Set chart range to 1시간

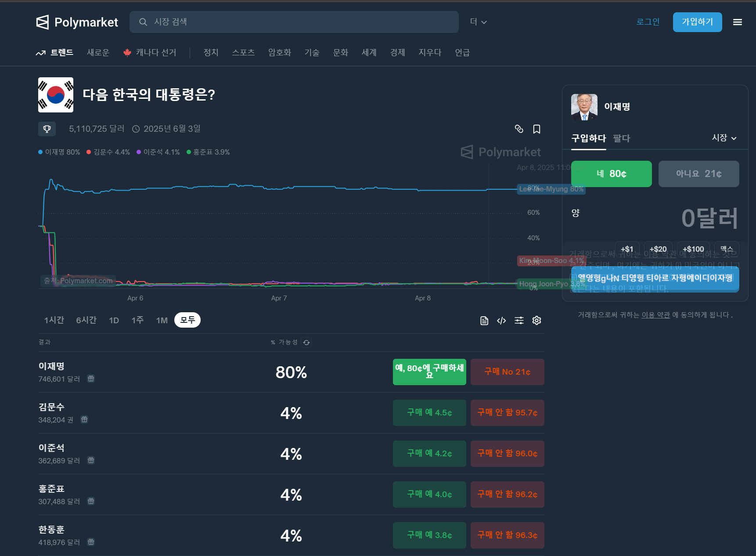pyautogui.click(x=54, y=320)
